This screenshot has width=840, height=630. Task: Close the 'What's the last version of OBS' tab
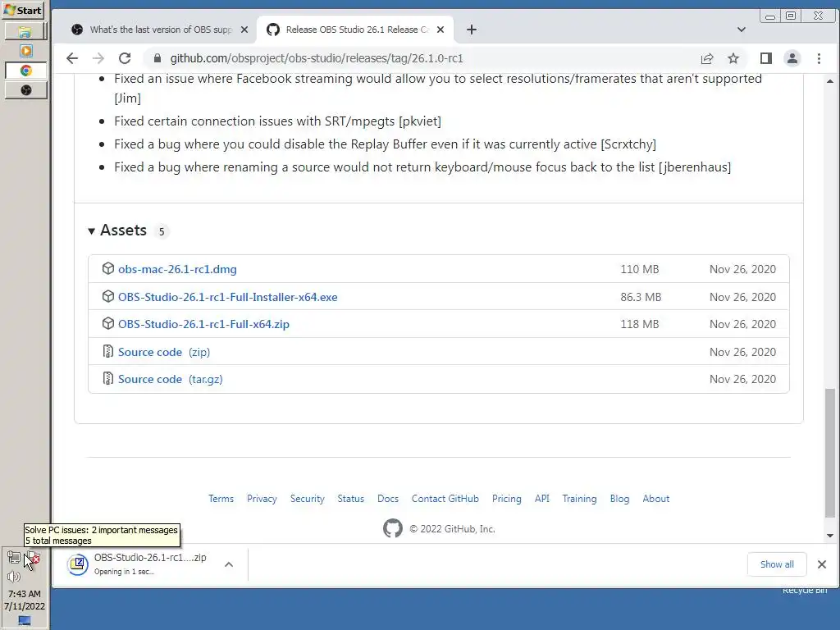pyautogui.click(x=244, y=30)
